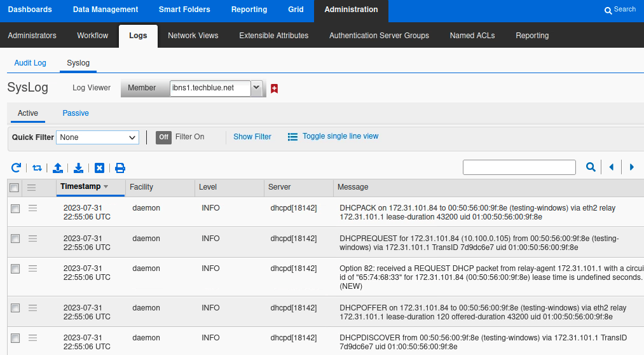Switch to the Audit Log tab
Screen dimensions: 644x355
click(30, 63)
